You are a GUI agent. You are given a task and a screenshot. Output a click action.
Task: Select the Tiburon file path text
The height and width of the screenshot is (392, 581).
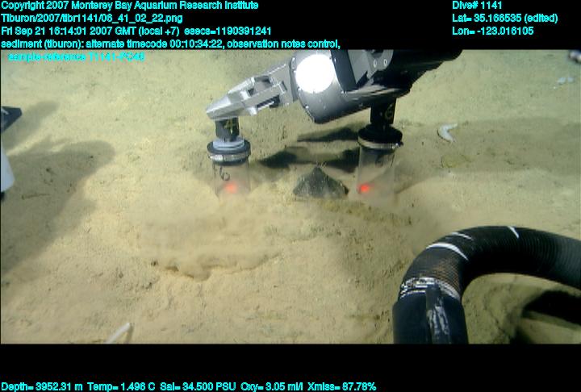(91, 18)
